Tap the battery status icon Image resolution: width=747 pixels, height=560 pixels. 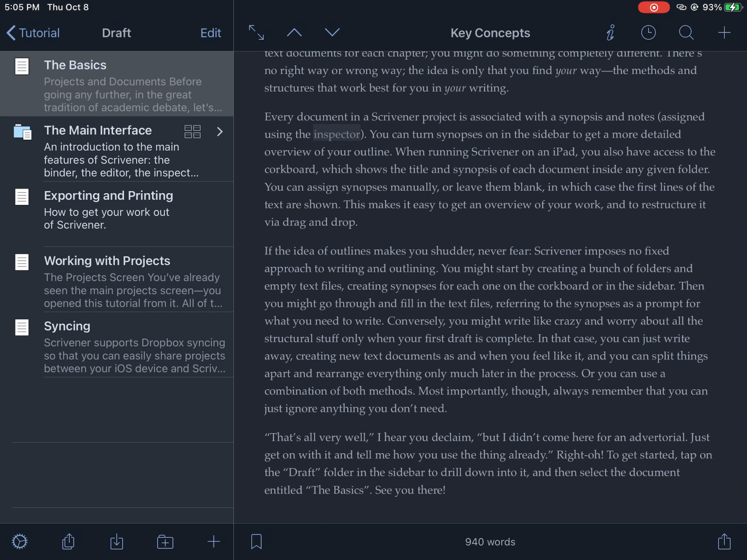pyautogui.click(x=733, y=7)
